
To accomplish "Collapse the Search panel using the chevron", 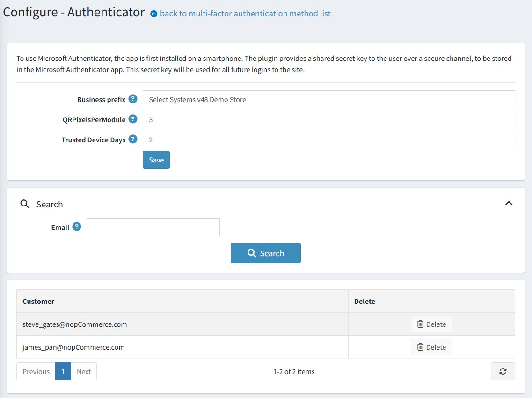I will [509, 203].
